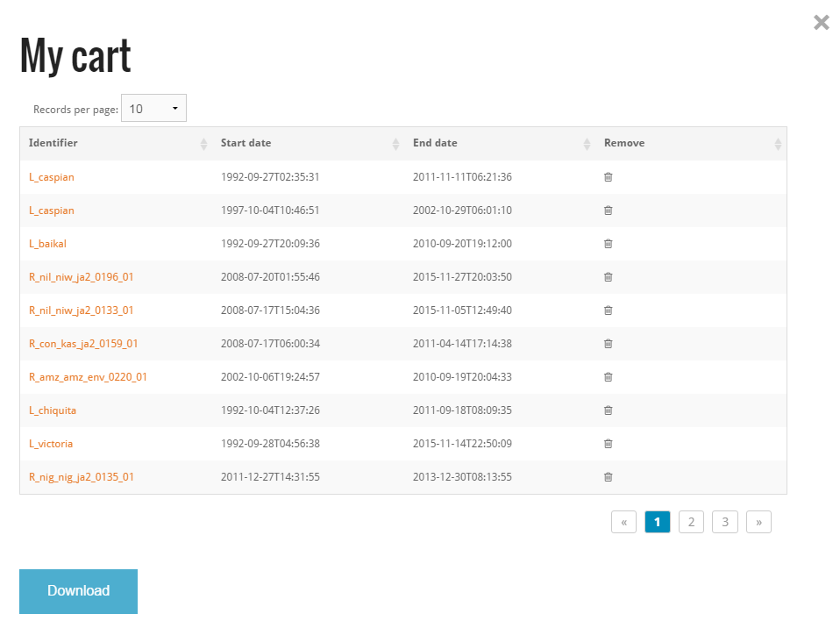Trash the R_amz_amz_env_0220_01 entry
The height and width of the screenshot is (628, 840).
(608, 377)
